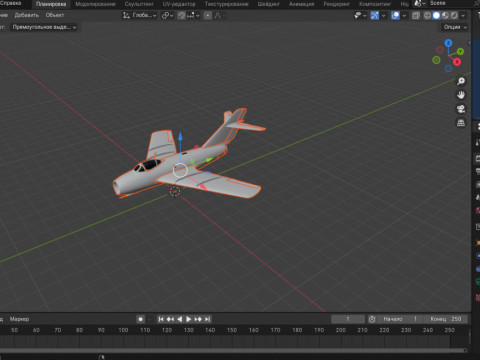
Task: Switch to Анимация workspace tab
Action: (x=301, y=4)
